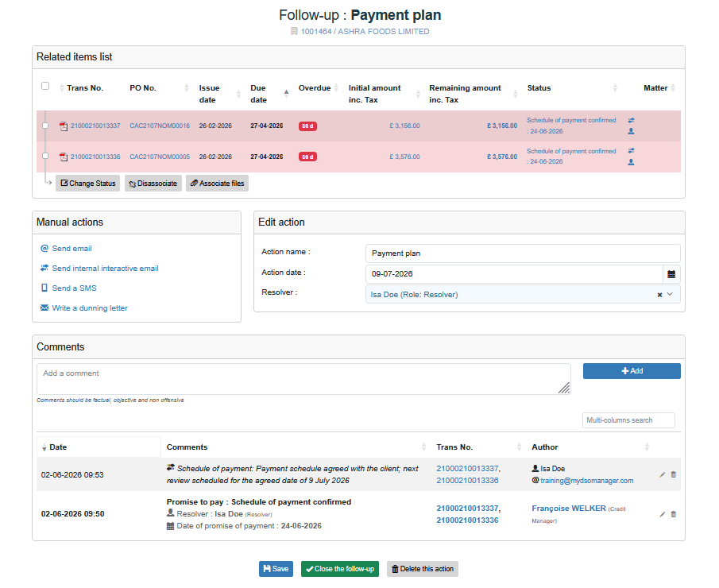Open status link for £3,156.00 invoice

[x=571, y=126]
